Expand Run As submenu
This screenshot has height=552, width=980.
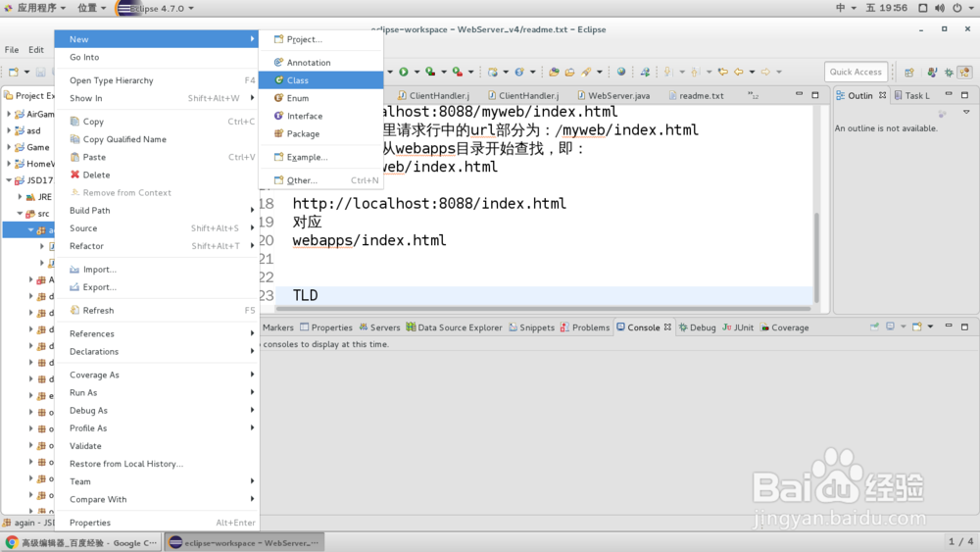(156, 392)
